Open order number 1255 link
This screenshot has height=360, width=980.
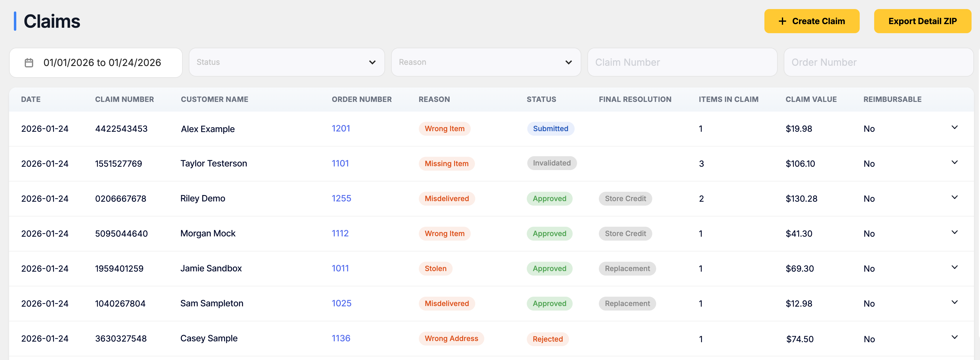[341, 198]
